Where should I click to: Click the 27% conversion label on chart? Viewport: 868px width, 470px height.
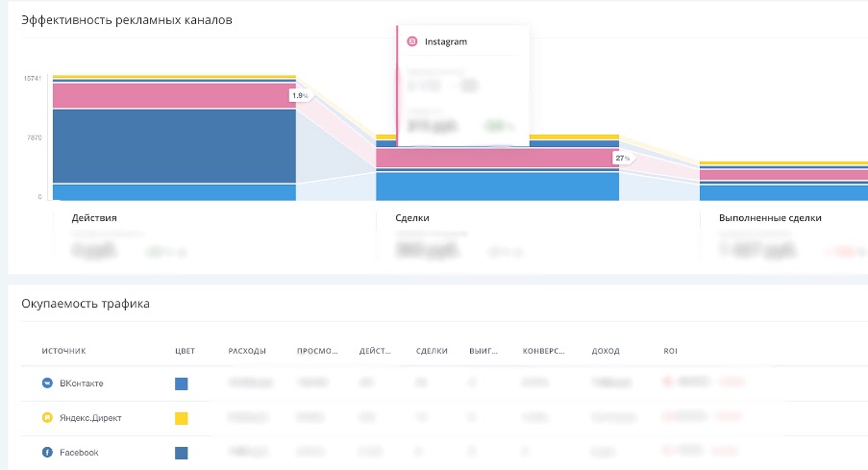pyautogui.click(x=622, y=158)
